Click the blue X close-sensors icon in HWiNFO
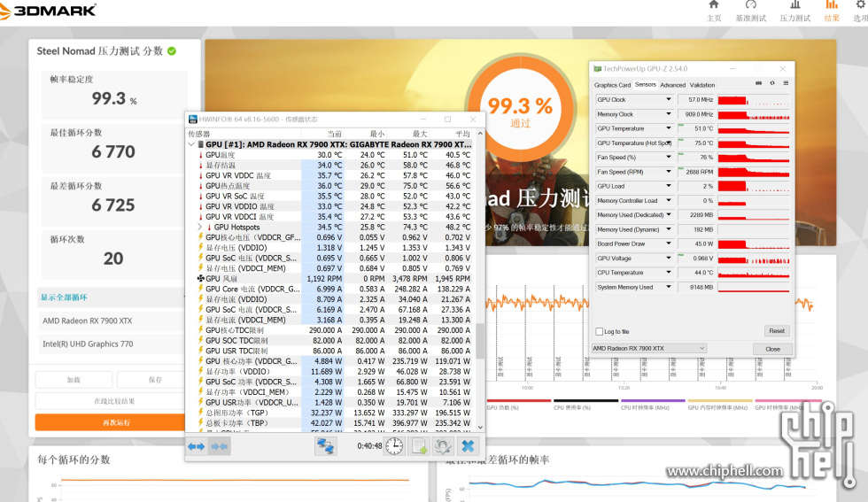The height and width of the screenshot is (502, 868). (x=468, y=446)
